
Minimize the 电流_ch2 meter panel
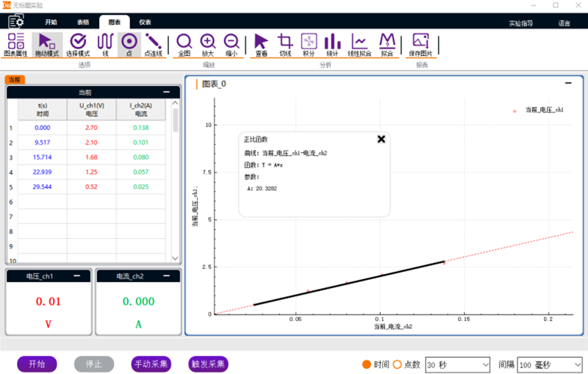[167, 276]
